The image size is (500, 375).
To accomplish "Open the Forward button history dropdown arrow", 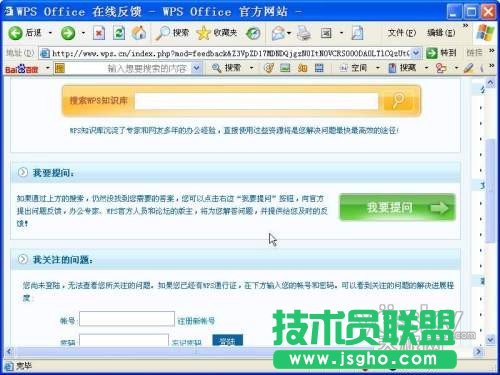I will [x=83, y=33].
